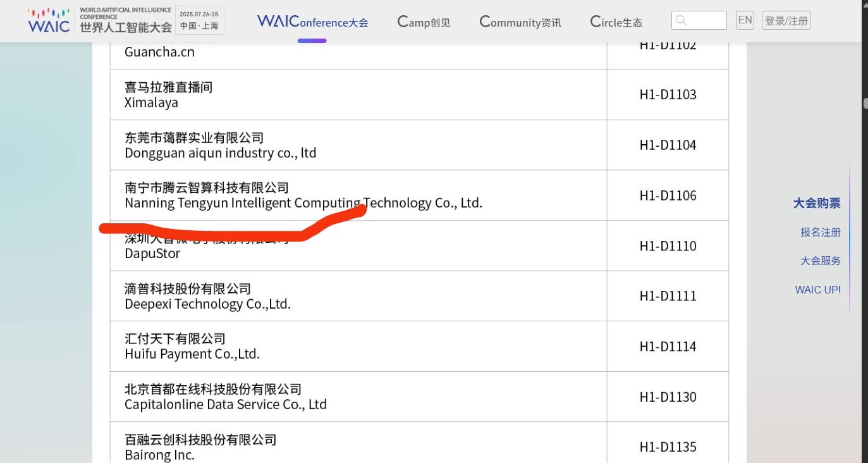The height and width of the screenshot is (463, 868).
Task: Select Dongguan aiqun industry co., ltd
Action: (221, 153)
